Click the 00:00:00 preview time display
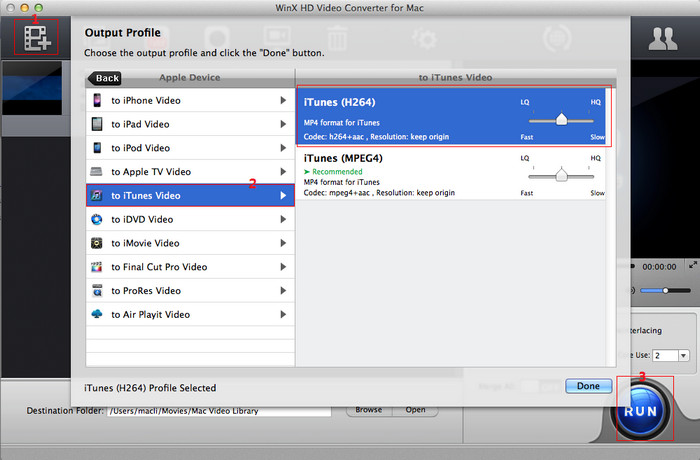 [659, 267]
